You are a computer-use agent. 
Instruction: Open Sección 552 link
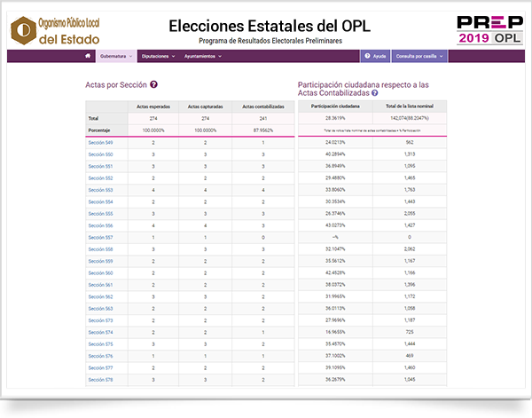pyautogui.click(x=100, y=178)
